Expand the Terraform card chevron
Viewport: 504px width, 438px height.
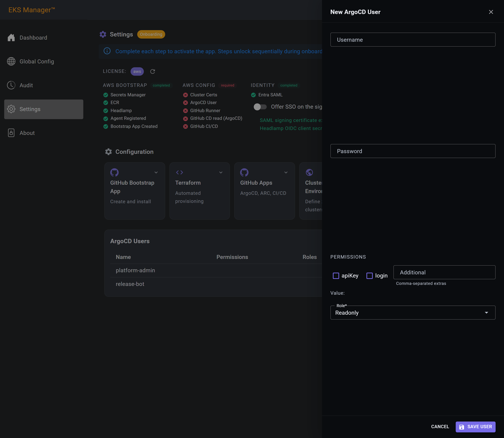tap(221, 172)
